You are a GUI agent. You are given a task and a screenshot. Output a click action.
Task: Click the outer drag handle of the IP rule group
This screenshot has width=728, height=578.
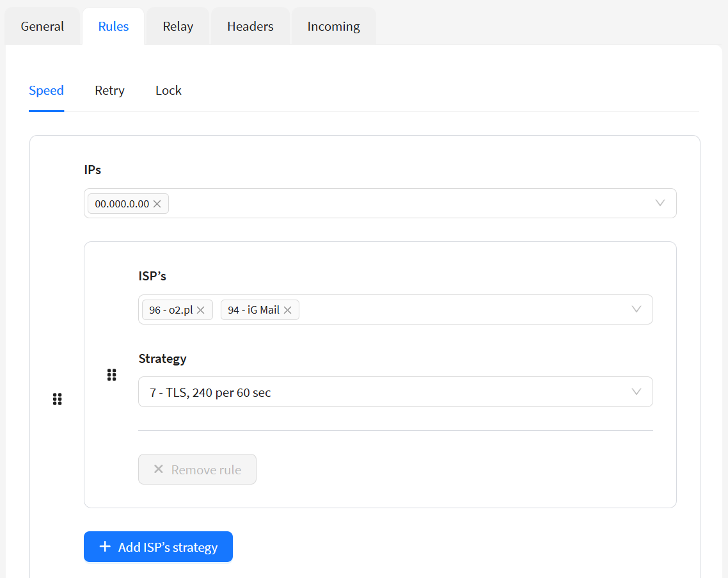coord(57,399)
